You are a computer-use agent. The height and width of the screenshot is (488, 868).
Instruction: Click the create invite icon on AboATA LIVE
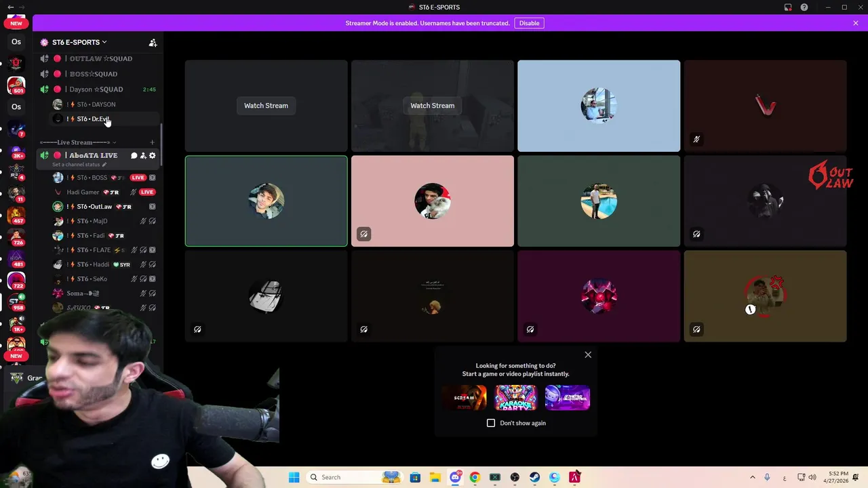(142, 156)
